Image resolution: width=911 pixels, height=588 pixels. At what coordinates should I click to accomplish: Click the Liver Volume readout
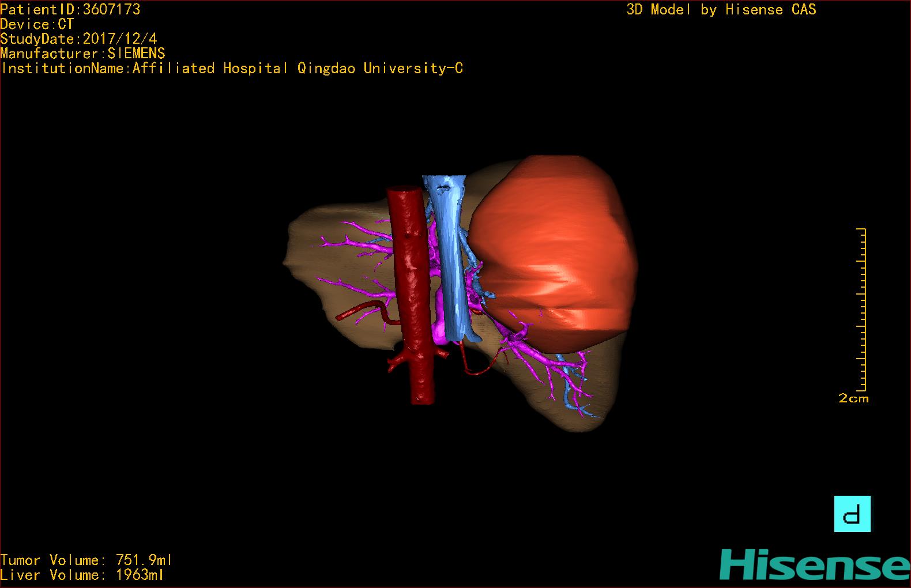point(82,575)
